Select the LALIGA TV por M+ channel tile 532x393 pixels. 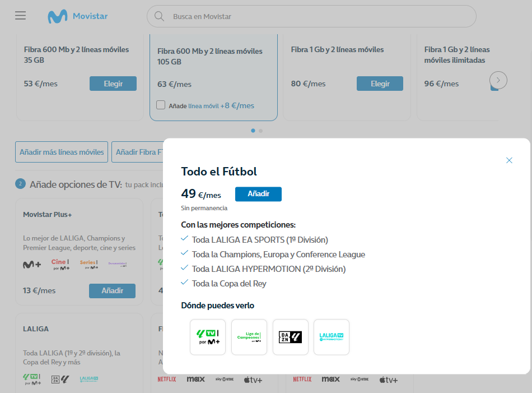(208, 337)
